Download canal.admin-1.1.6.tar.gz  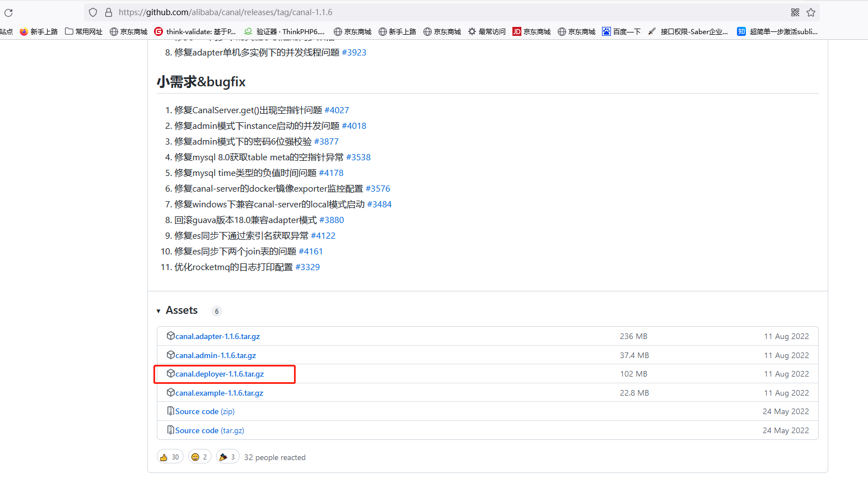[x=216, y=355]
